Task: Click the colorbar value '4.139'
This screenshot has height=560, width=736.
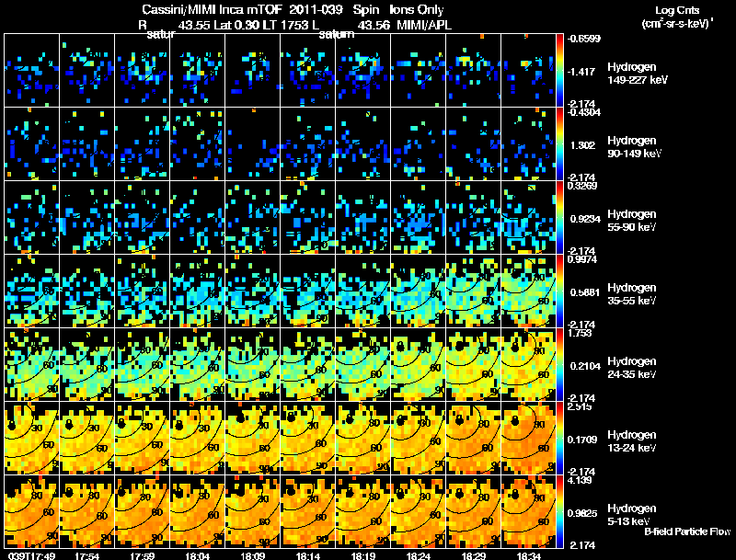Action: click(580, 481)
